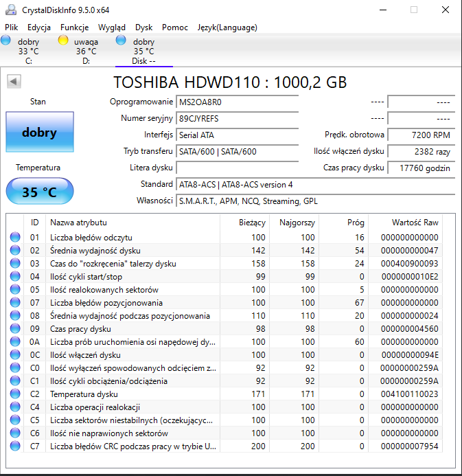The width and height of the screenshot is (462, 476).
Task: Click status orb of attribute C5 row
Action: 15,420
